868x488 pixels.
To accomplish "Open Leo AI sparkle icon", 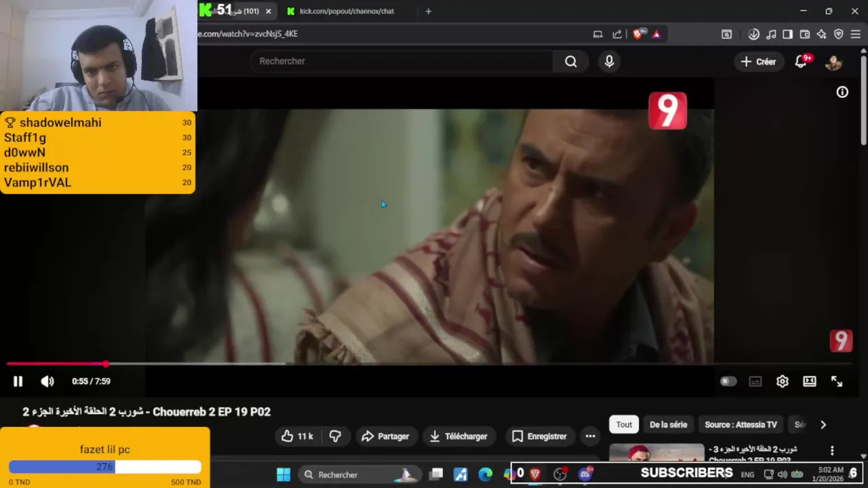I will click(x=821, y=34).
